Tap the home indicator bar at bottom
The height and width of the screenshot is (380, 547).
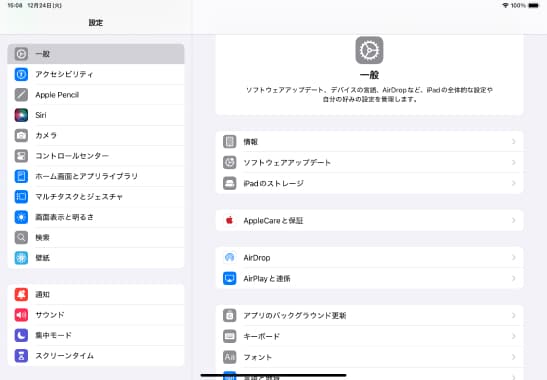[x=274, y=375]
